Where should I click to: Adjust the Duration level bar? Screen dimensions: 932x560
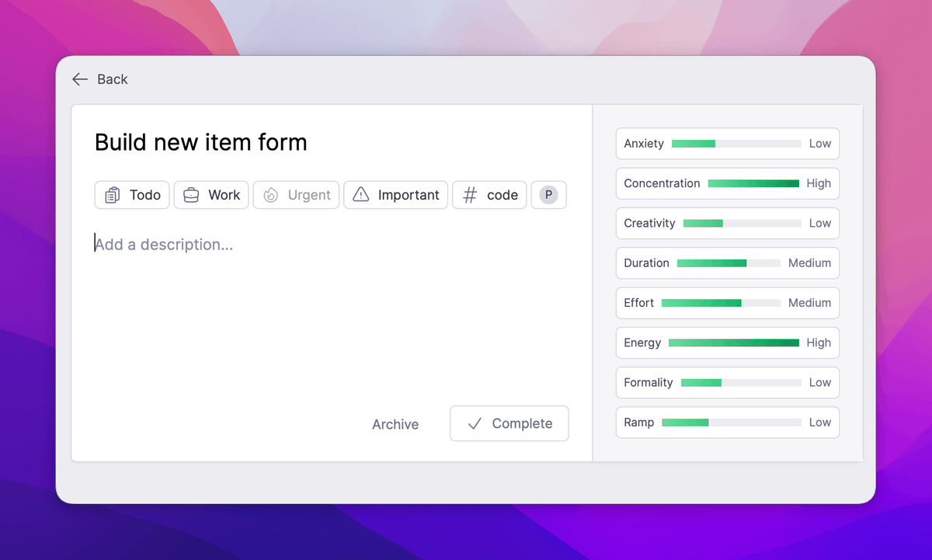(729, 263)
